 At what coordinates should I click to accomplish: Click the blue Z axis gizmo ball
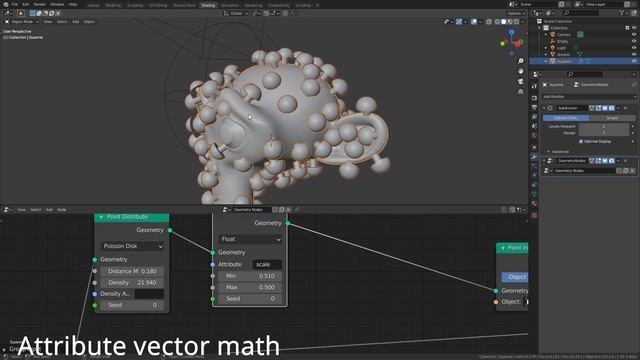coord(511,32)
